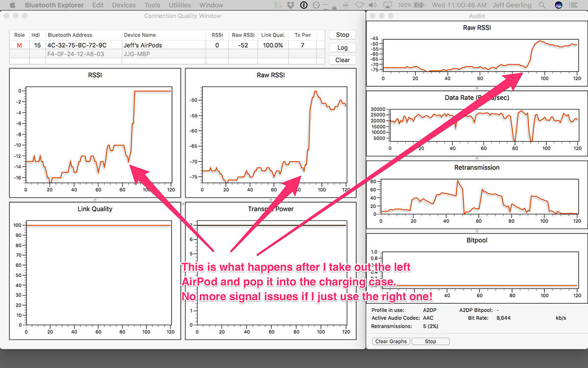
Task: Open the 1Password menu bar icon
Action: coord(304,5)
